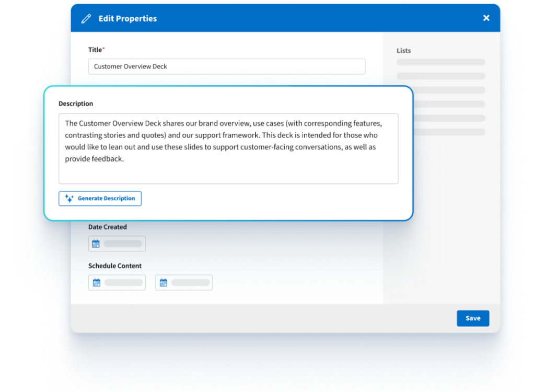Screen dimensions: 535x392
Task: Select the second item under Lists
Action: (x=440, y=76)
